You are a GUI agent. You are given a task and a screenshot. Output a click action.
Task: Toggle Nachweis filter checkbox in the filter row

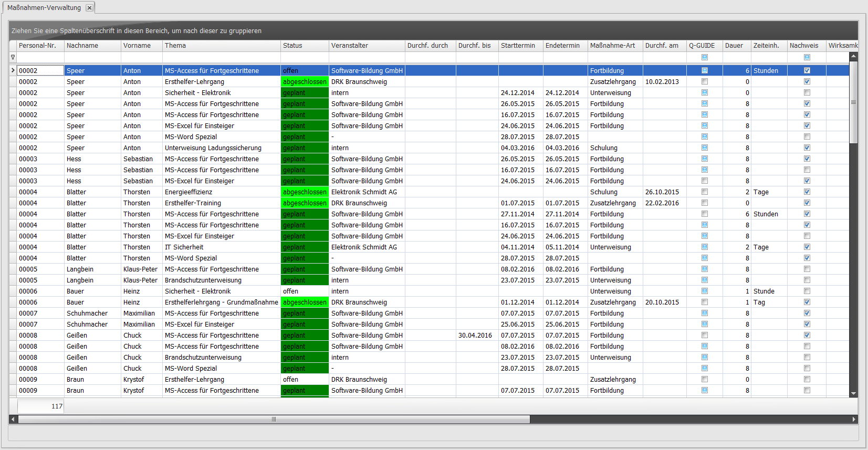[x=807, y=57]
